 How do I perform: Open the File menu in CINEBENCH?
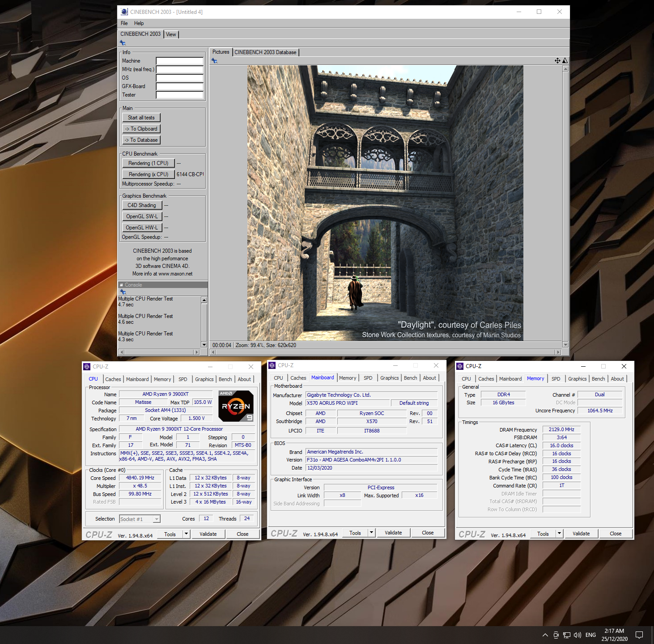[x=124, y=23]
